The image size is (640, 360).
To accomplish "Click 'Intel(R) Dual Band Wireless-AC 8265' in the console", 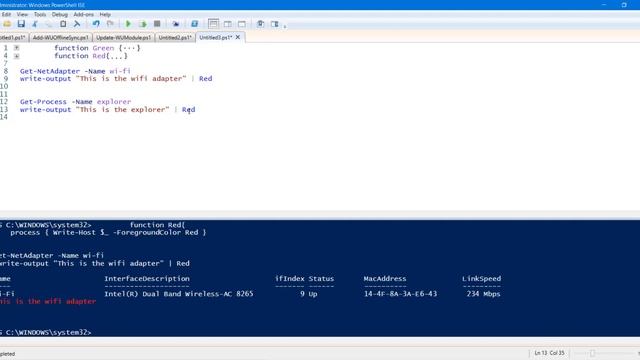I will pos(179,294).
